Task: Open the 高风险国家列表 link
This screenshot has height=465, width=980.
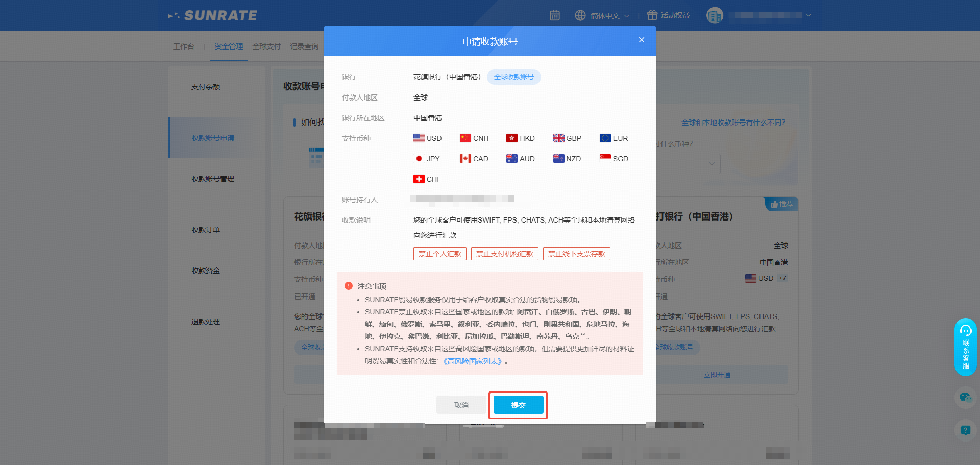Action: point(472,361)
